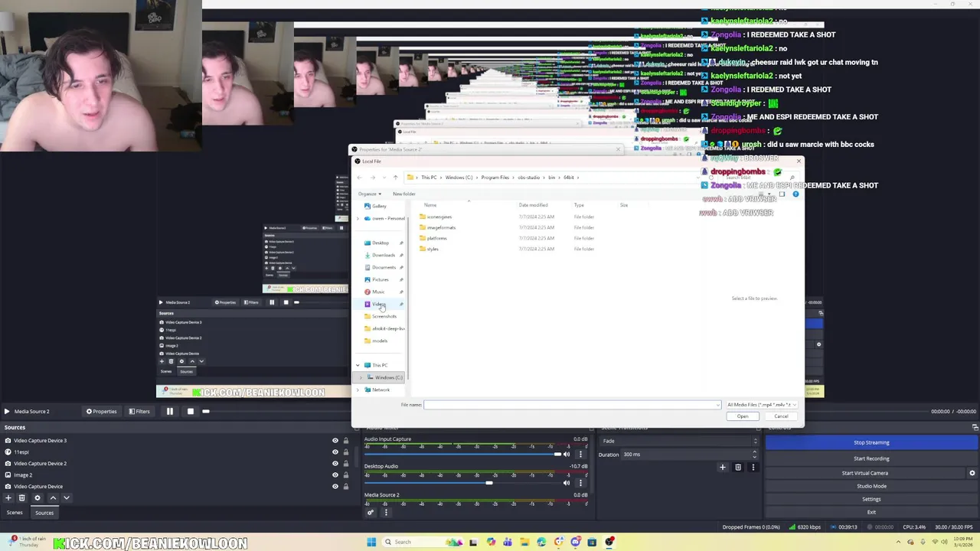Screen dimensions: 980x551
Task: Open scene transition properties three dots
Action: click(x=753, y=467)
